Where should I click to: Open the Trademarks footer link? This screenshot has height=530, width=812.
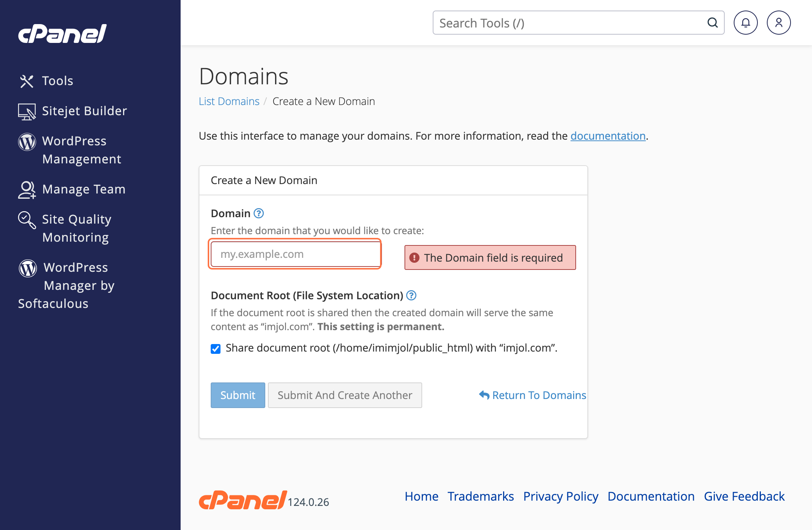pyautogui.click(x=481, y=496)
